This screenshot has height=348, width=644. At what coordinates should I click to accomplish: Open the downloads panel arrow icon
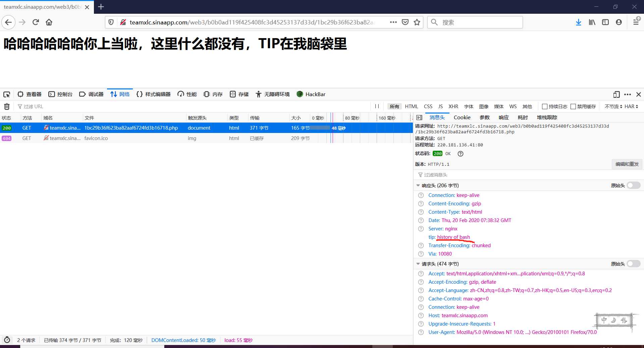[578, 22]
